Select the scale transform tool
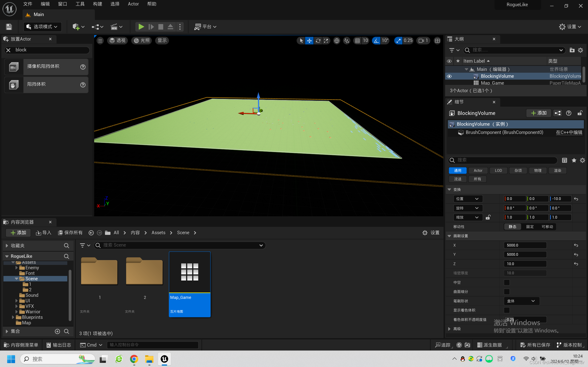The height and width of the screenshot is (367, 588). coord(326,41)
